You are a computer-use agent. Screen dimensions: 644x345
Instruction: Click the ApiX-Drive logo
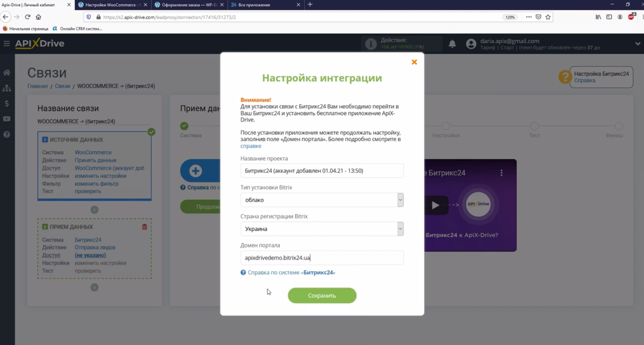40,44
